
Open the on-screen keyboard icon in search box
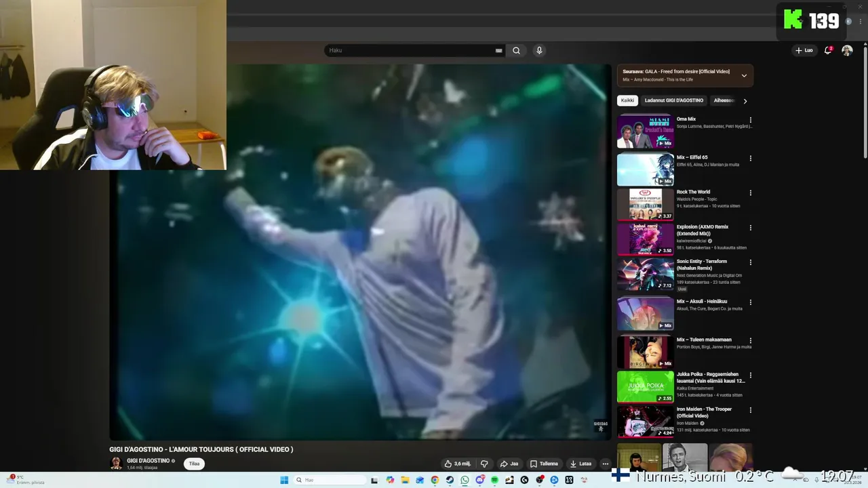click(499, 50)
